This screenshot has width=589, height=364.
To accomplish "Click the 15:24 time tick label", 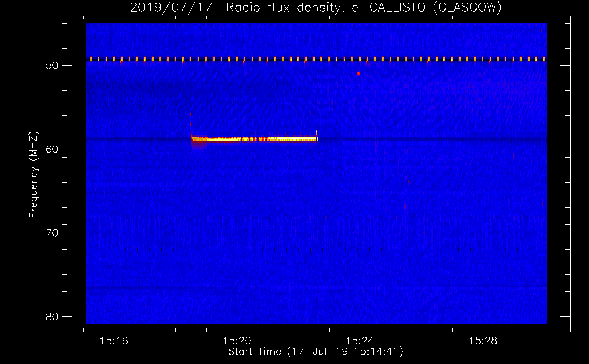I will (x=360, y=341).
